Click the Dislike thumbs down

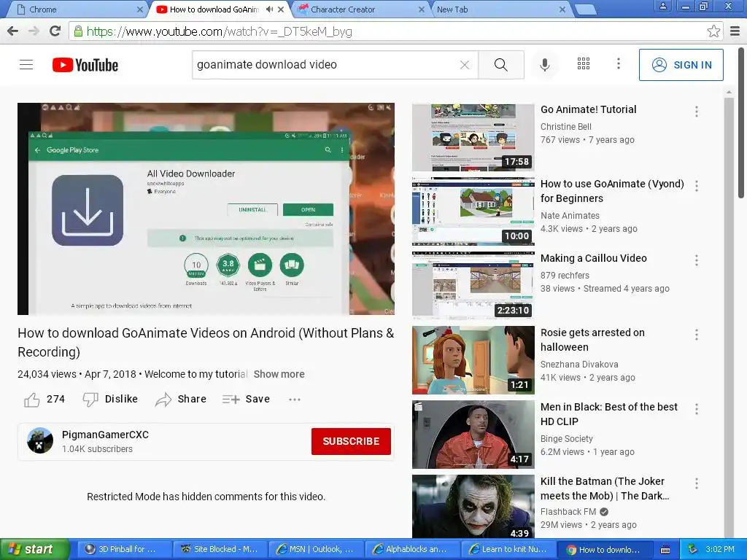[x=110, y=399]
